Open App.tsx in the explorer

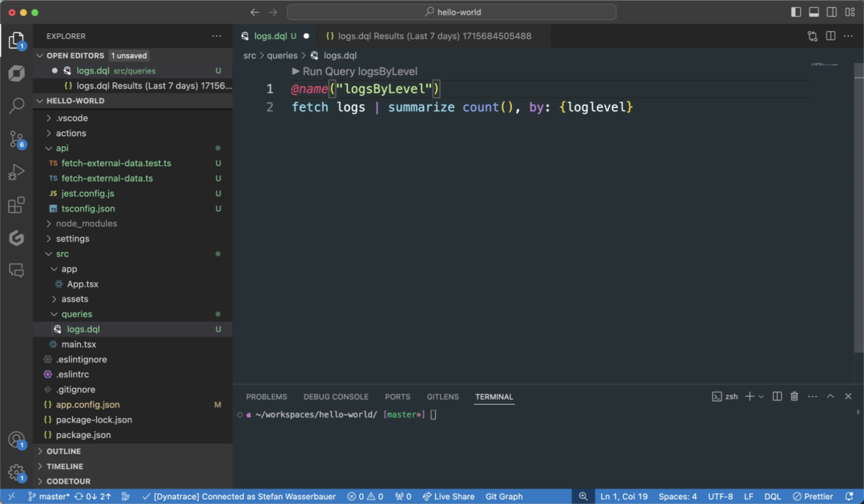point(82,284)
